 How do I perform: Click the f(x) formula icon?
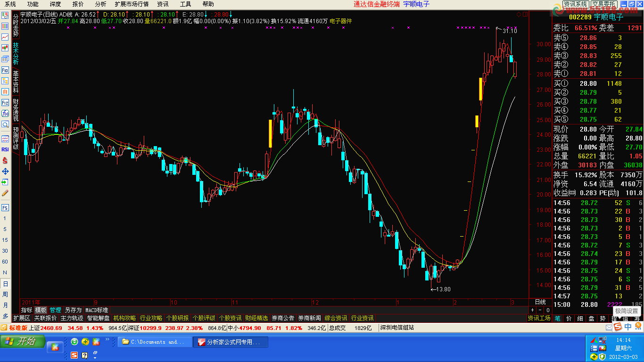point(5,113)
